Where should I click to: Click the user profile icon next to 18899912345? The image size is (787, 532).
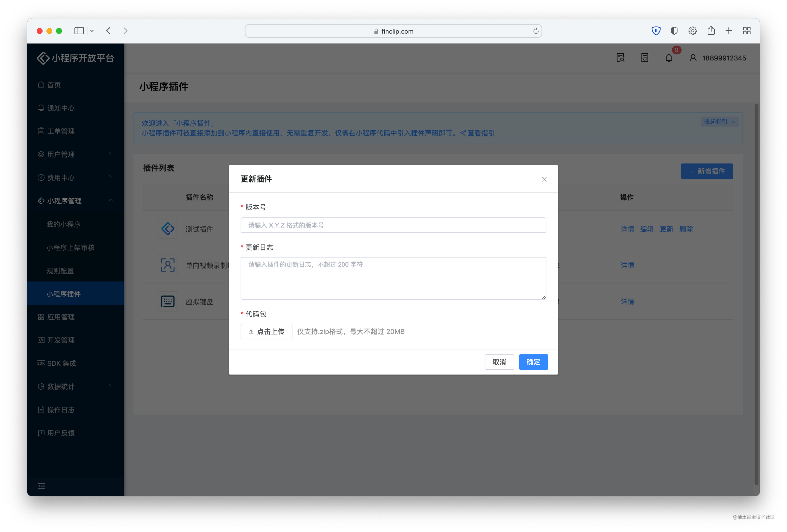pos(693,58)
